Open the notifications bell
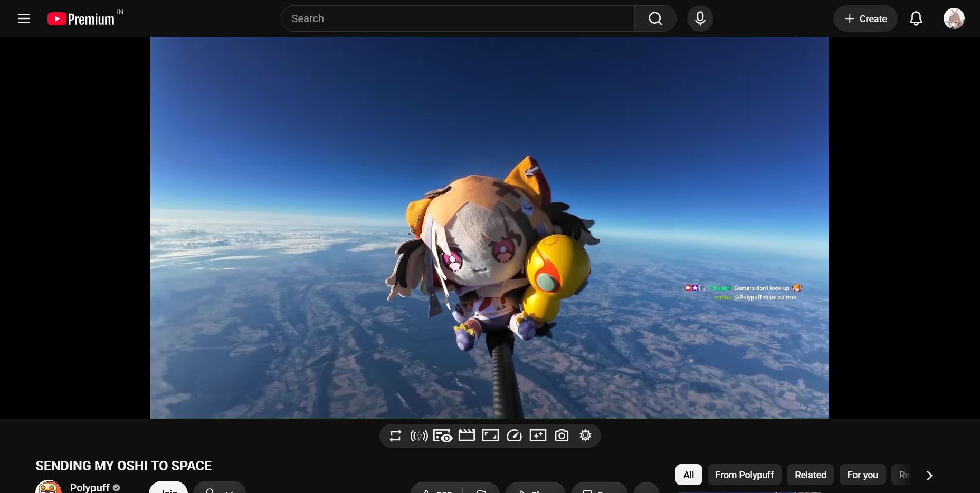 coord(916,18)
